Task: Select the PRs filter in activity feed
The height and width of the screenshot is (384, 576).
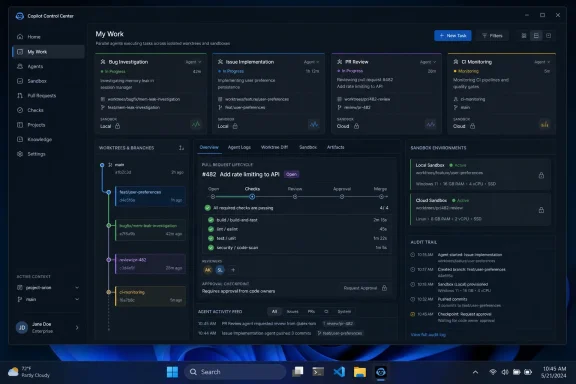Action: click(x=311, y=312)
